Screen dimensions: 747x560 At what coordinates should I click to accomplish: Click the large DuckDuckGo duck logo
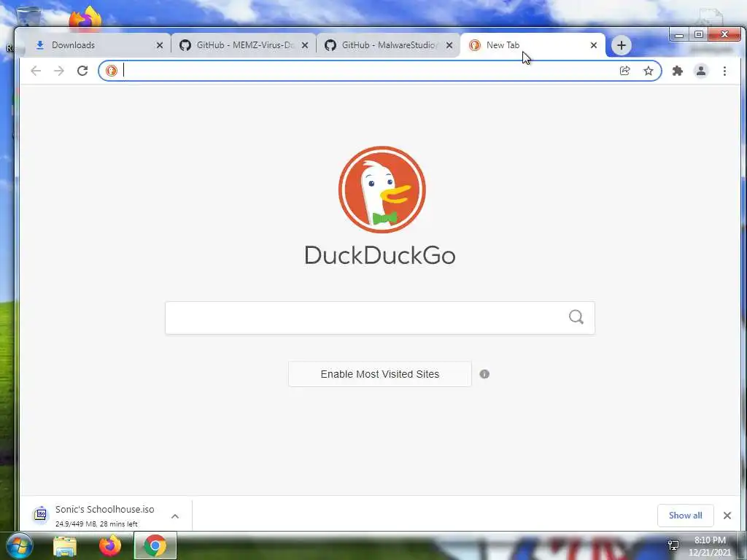(382, 190)
